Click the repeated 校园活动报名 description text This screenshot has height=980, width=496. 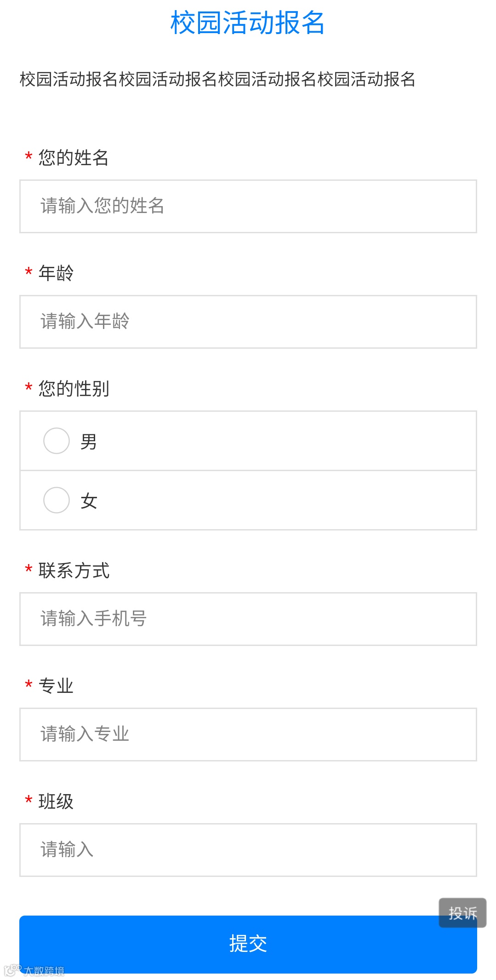click(x=217, y=79)
